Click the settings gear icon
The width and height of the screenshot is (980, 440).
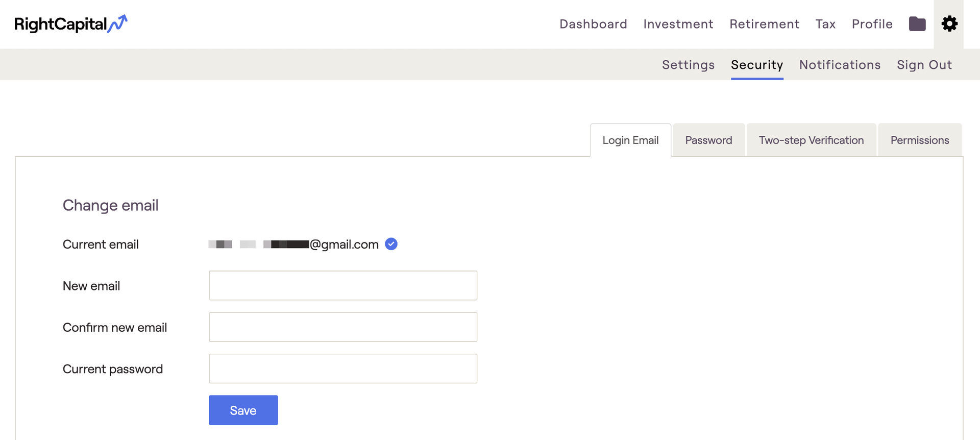[x=949, y=24]
